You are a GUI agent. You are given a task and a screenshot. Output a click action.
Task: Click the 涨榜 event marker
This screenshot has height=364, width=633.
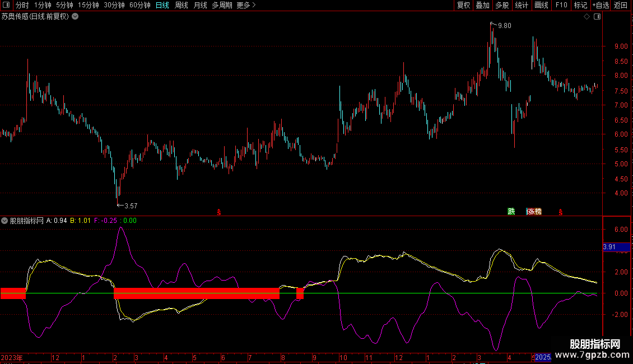tap(534, 212)
